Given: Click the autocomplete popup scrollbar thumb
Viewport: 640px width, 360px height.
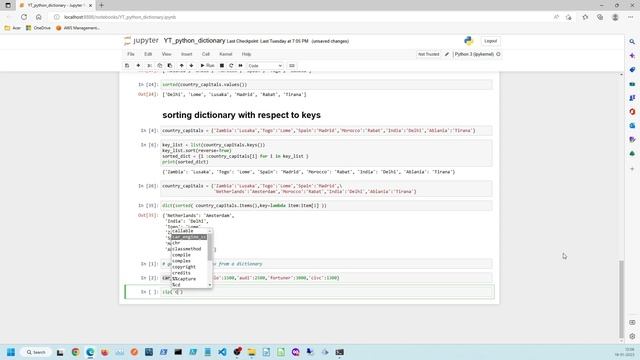Looking at the screenshot, I should click(x=210, y=247).
